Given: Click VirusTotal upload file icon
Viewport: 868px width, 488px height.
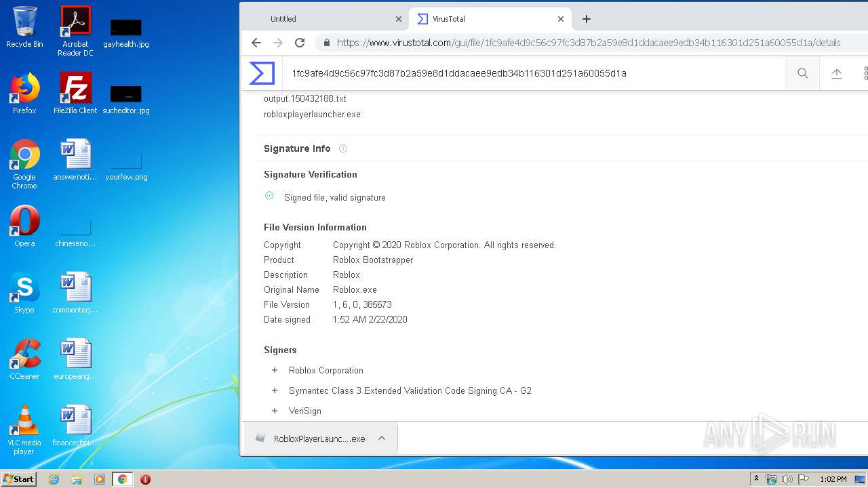Looking at the screenshot, I should tap(837, 73).
